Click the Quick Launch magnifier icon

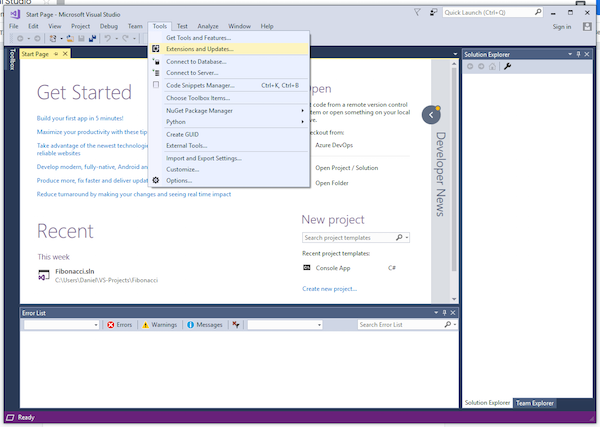point(538,12)
